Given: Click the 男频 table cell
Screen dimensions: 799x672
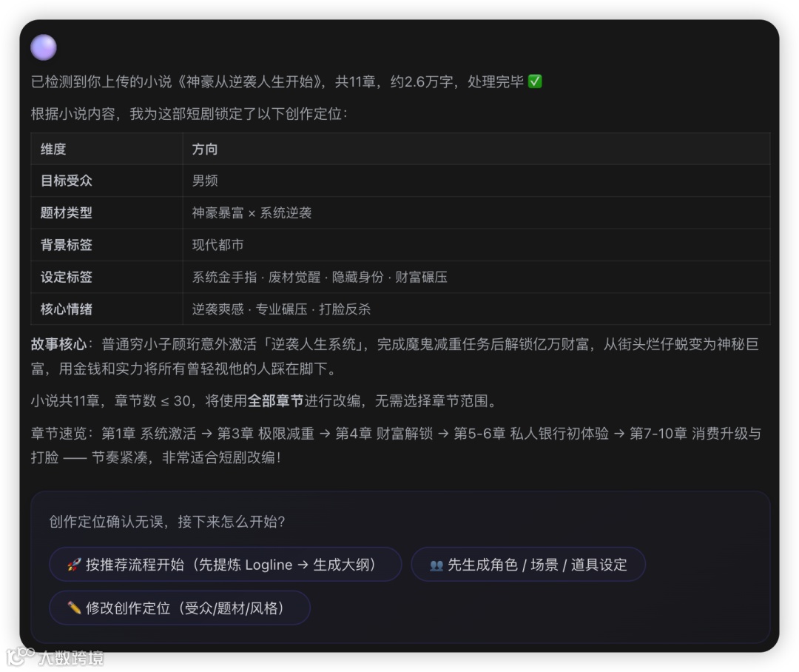Looking at the screenshot, I should [x=476, y=181].
